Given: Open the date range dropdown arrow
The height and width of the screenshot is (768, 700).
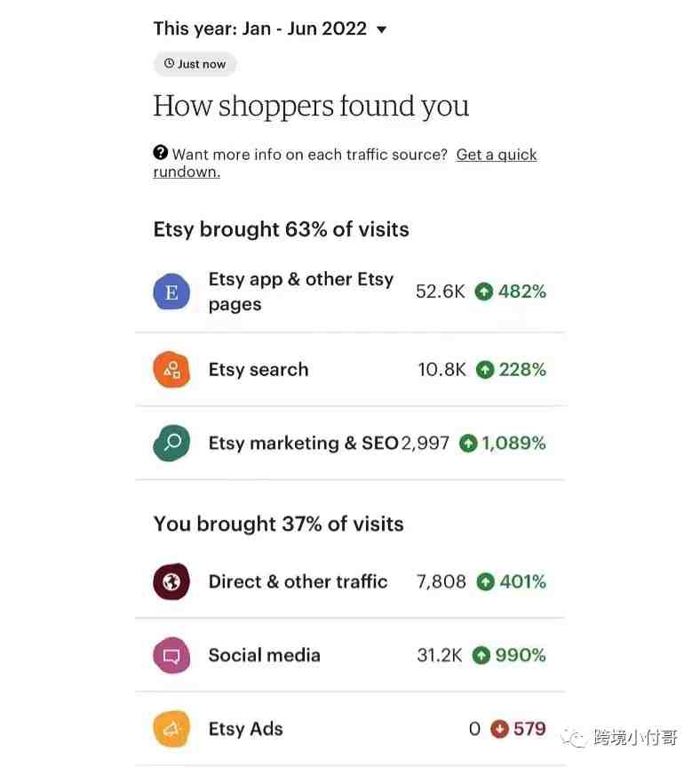Looking at the screenshot, I should (x=381, y=30).
